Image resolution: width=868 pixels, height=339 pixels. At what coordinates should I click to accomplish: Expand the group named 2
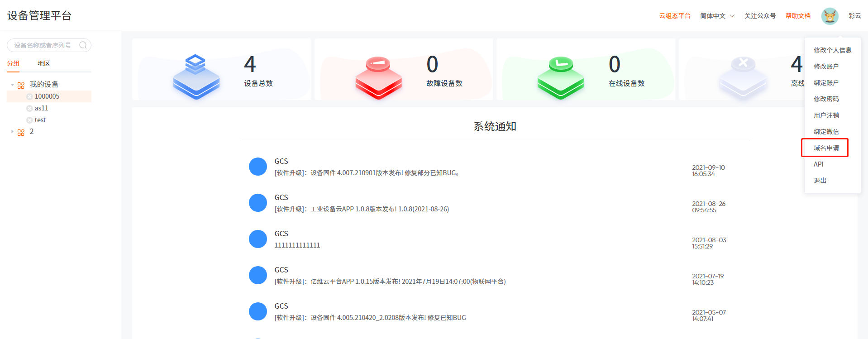tap(12, 132)
